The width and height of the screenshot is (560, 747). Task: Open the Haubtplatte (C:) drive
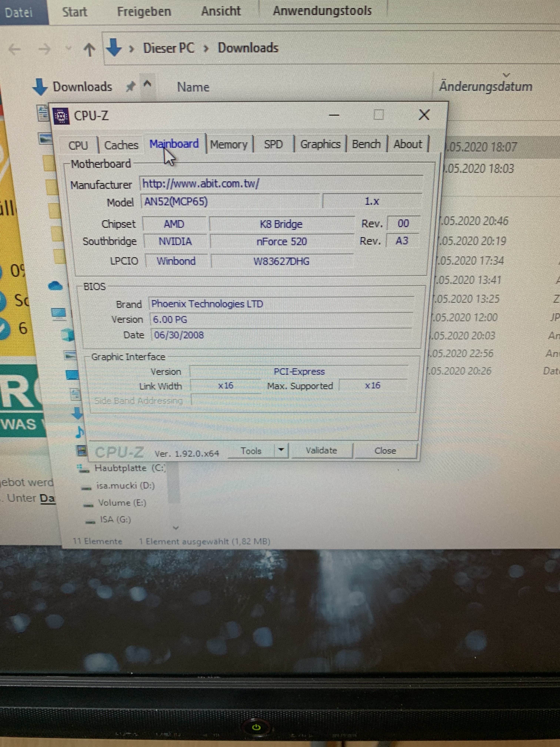(130, 468)
